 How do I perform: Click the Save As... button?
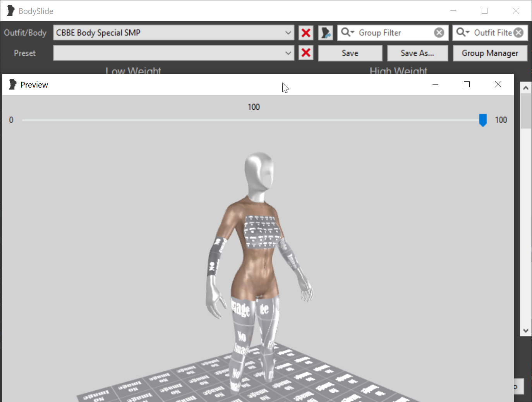pos(417,53)
